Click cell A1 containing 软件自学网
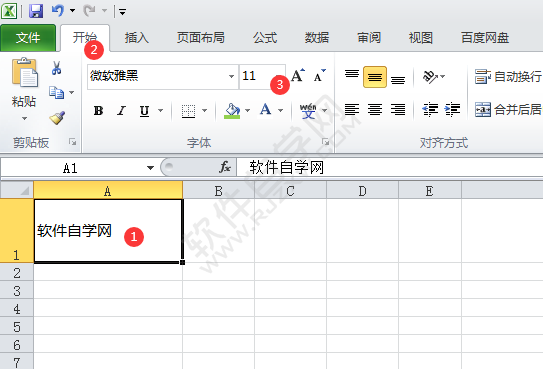The width and height of the screenshot is (543, 369). point(108,231)
